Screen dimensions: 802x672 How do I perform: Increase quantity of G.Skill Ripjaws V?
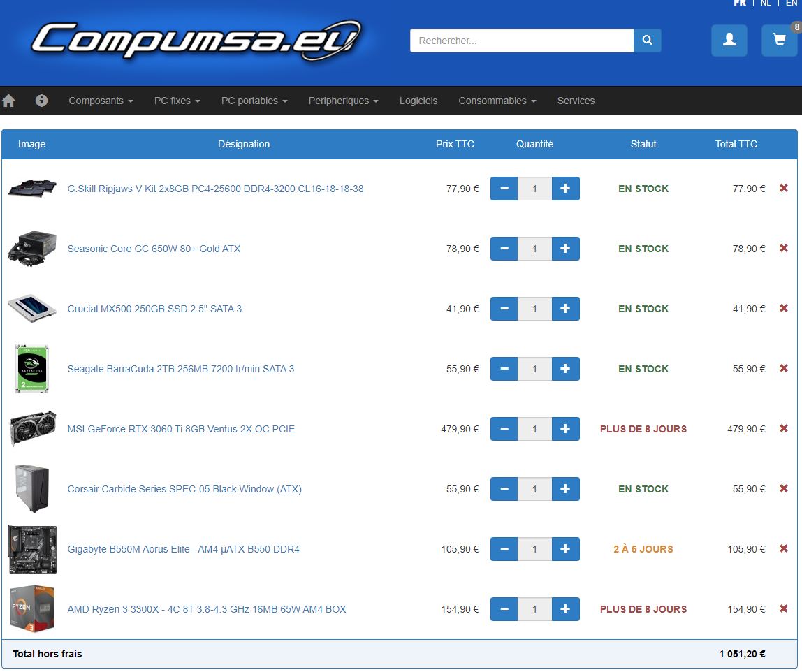pyautogui.click(x=565, y=189)
